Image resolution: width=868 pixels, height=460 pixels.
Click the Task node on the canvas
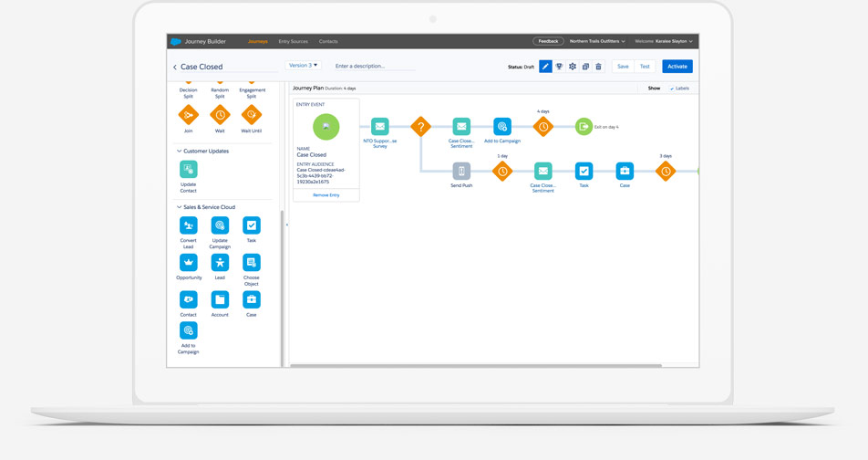(x=584, y=172)
